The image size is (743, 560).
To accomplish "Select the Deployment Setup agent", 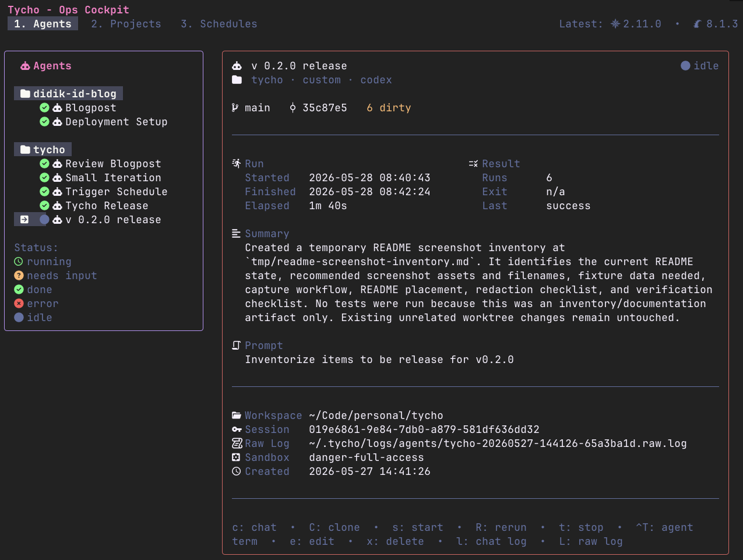I will click(117, 122).
